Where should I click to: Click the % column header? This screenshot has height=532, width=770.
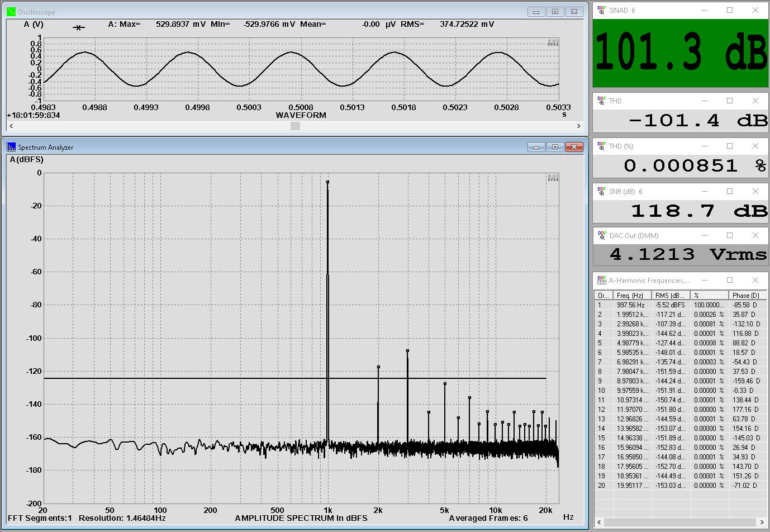pos(710,295)
